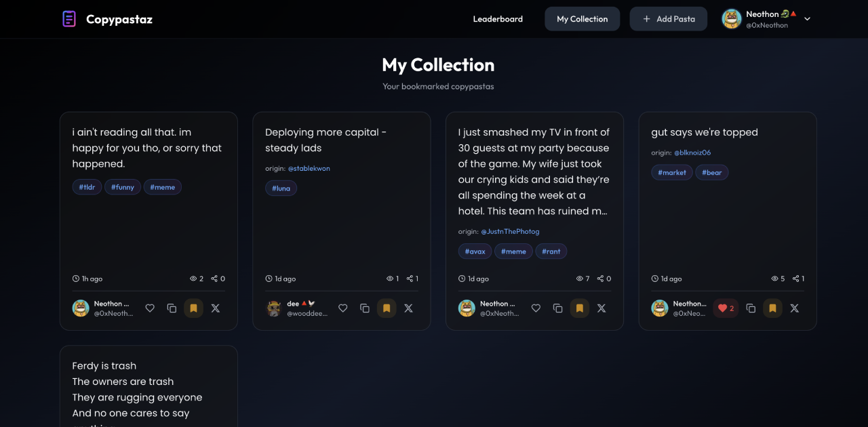Filter by the #avax tag
Viewport: 868px width, 427px height.
475,251
